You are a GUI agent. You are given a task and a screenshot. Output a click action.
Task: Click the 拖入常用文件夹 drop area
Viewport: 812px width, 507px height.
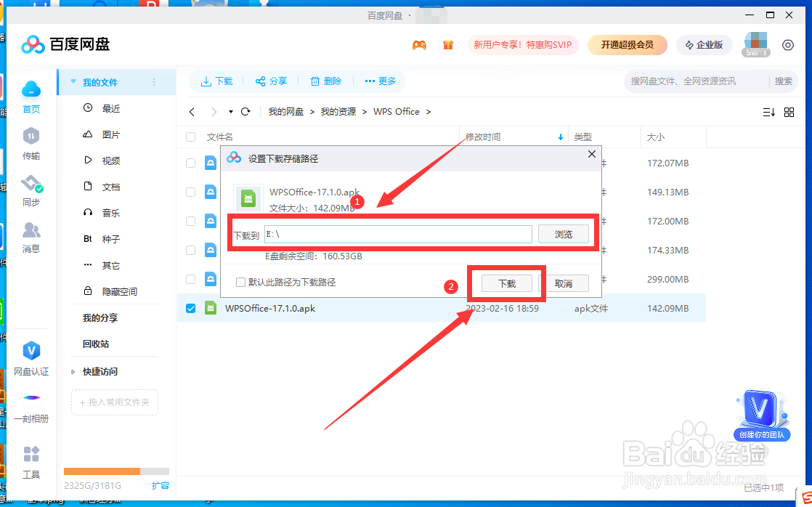pyautogui.click(x=115, y=402)
